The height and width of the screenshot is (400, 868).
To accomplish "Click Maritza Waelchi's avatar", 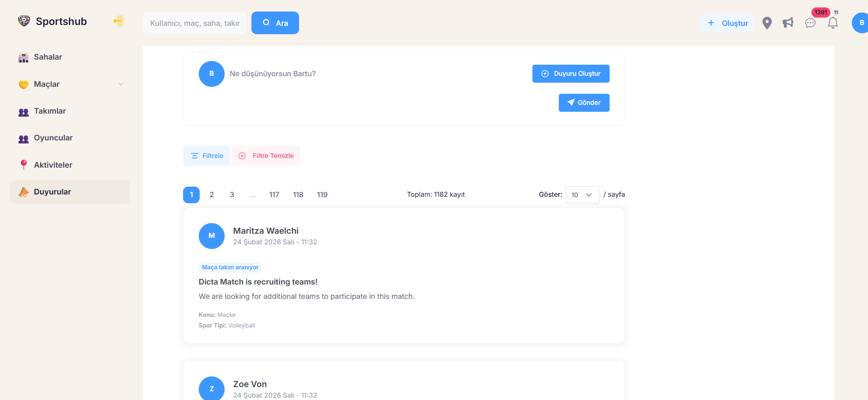I will (x=212, y=236).
